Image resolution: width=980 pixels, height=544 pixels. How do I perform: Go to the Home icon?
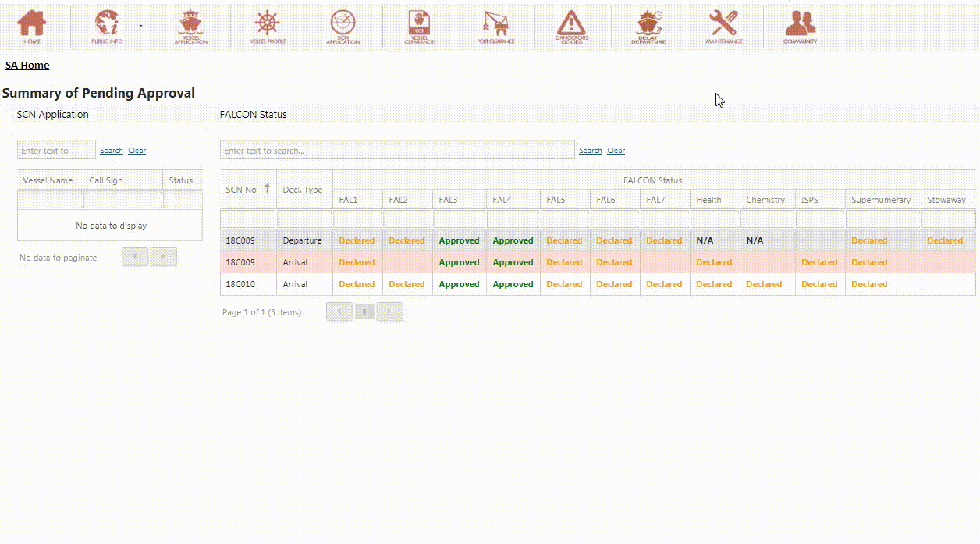[32, 27]
